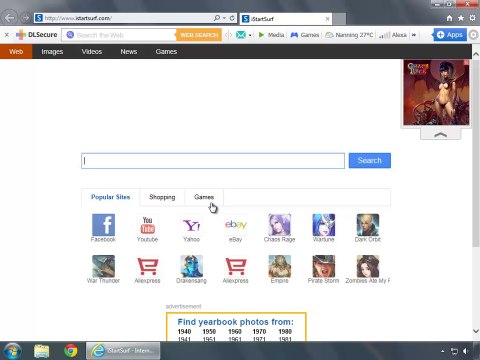Switch to the Popular Sites tab
480x360 pixels.
(111, 197)
